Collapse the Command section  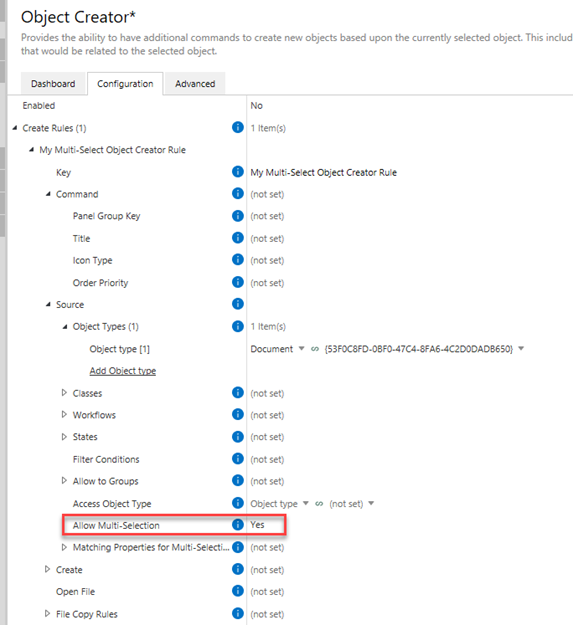point(48,194)
